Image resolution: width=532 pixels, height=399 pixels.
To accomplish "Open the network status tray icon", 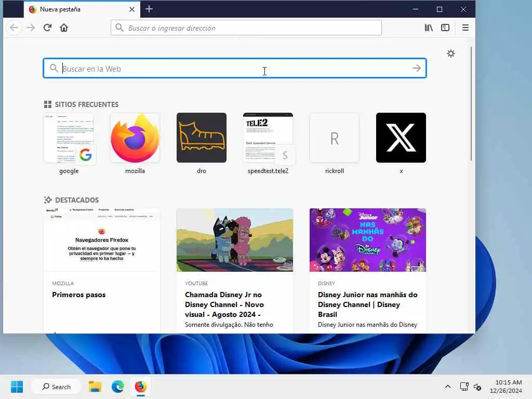I will 464,387.
